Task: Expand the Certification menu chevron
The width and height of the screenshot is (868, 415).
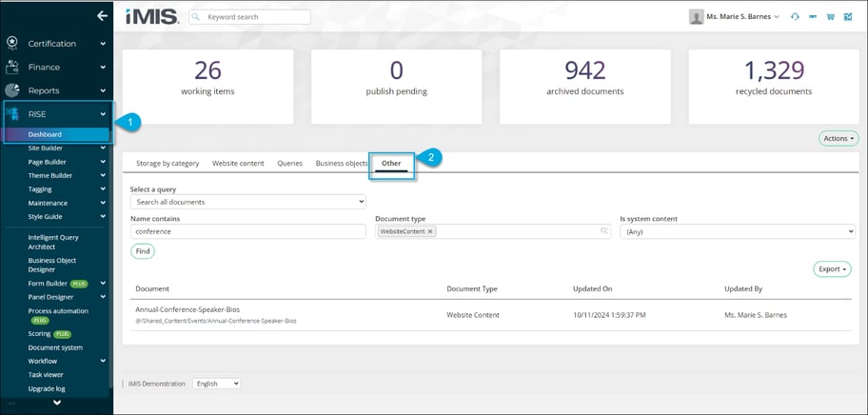Action: [103, 44]
